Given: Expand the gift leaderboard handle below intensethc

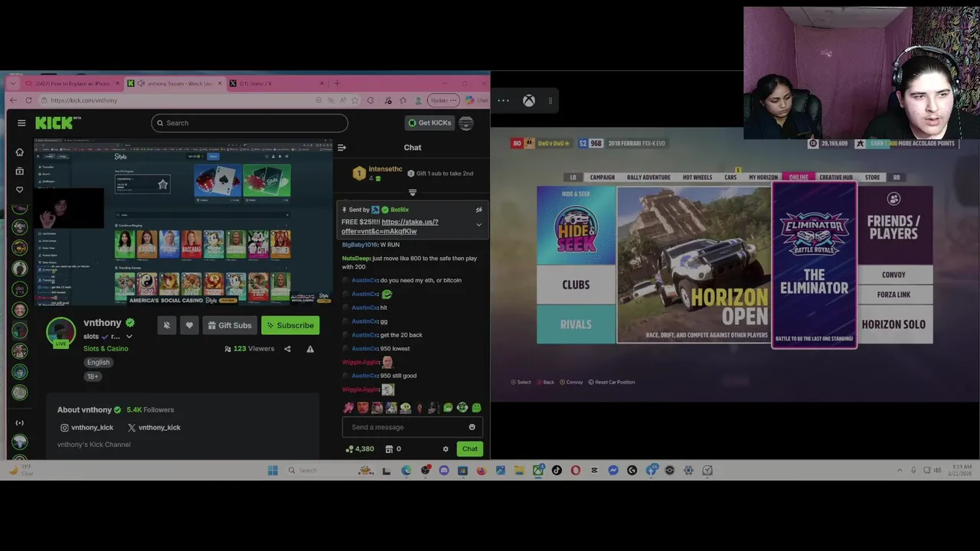Looking at the screenshot, I should coord(413,193).
